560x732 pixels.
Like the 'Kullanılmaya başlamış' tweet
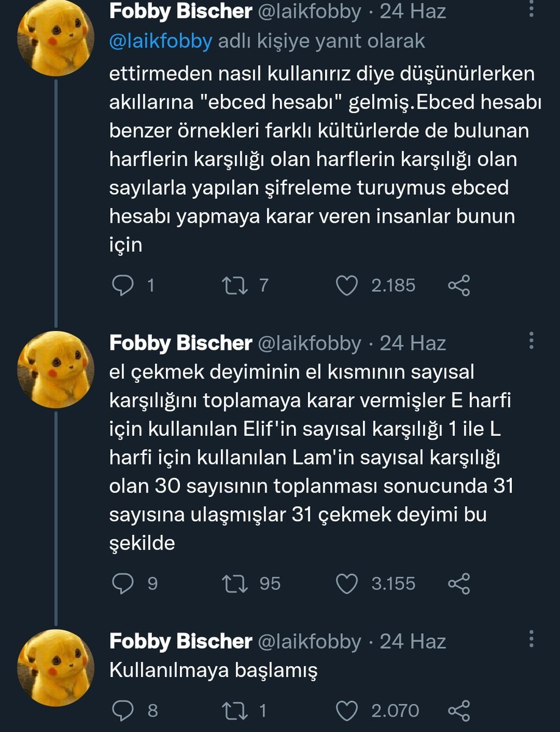pos(347,711)
